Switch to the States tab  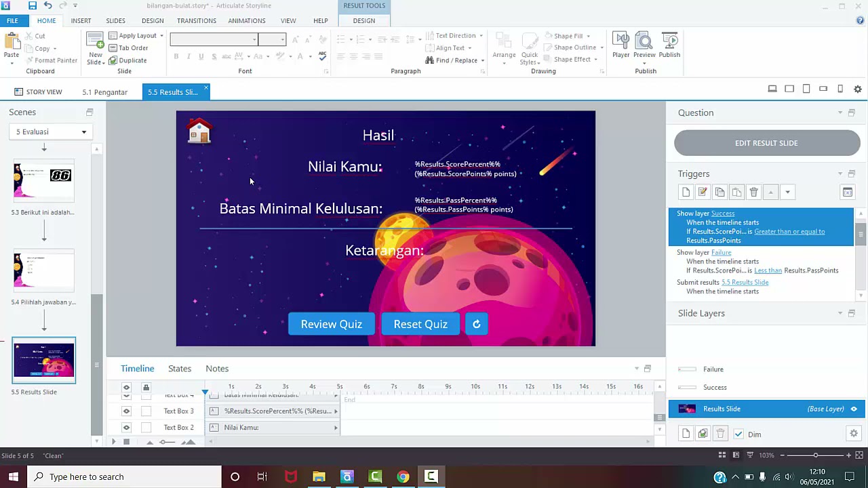pos(180,368)
